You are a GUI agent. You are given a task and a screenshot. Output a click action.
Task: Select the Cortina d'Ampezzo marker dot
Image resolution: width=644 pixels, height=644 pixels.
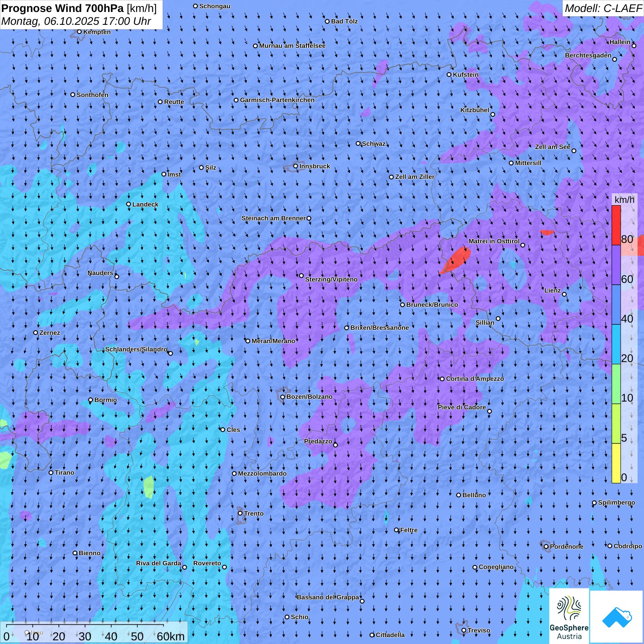(443, 379)
